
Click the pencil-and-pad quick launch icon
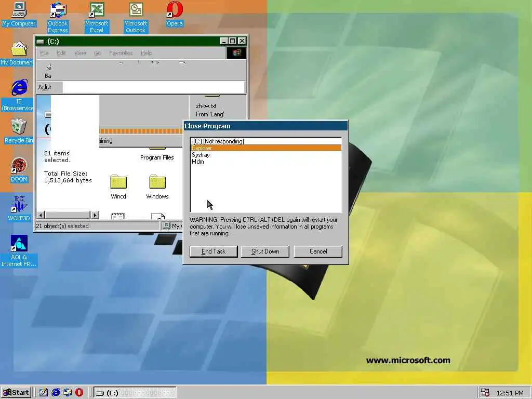(43, 392)
